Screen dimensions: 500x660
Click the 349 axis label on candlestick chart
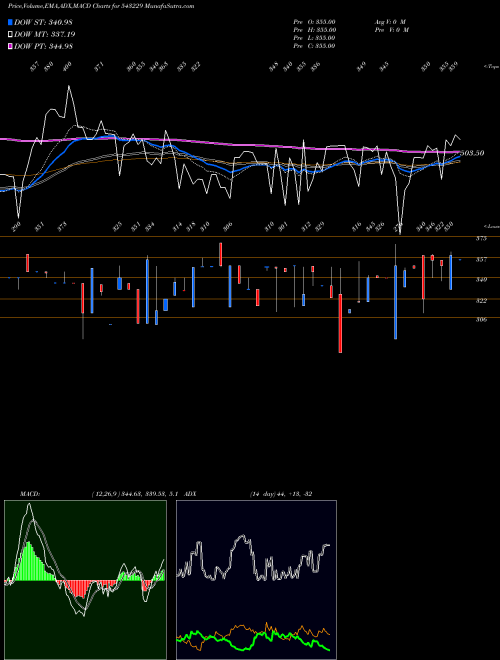[481, 279]
